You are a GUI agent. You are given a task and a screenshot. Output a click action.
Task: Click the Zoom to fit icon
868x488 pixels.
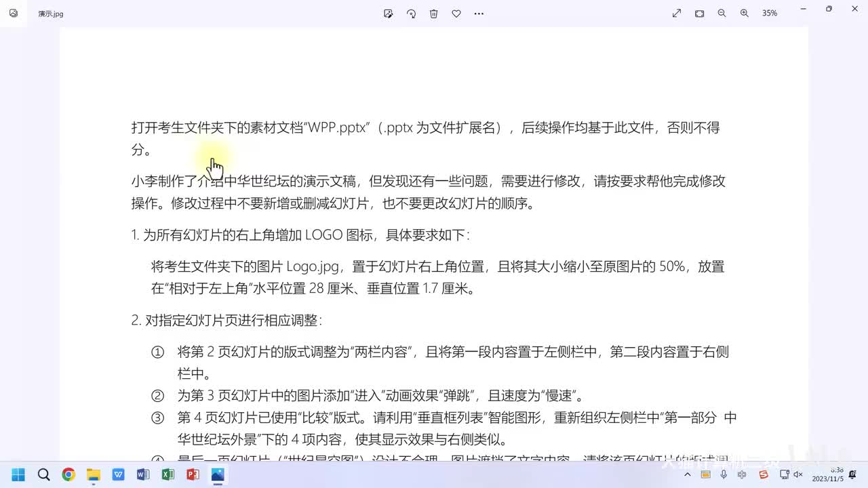click(700, 13)
